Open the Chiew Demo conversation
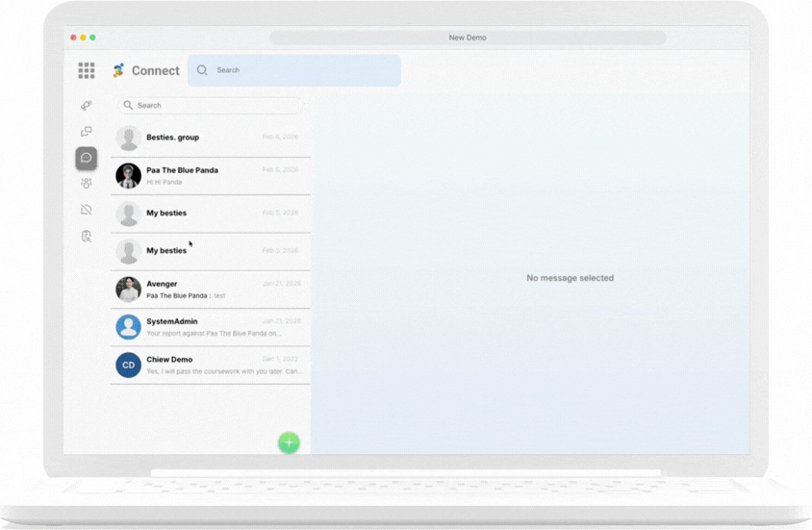The image size is (812, 530). pos(211,365)
